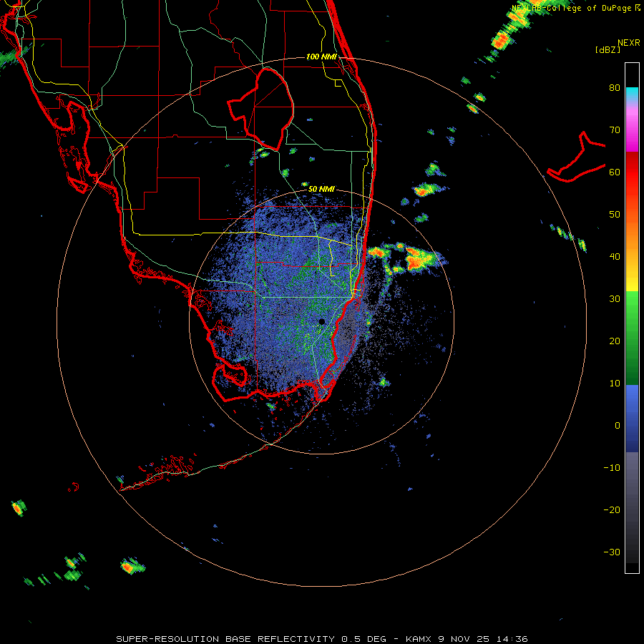
Task: Pick the green band of the dBZ color bar
Action: (632, 339)
